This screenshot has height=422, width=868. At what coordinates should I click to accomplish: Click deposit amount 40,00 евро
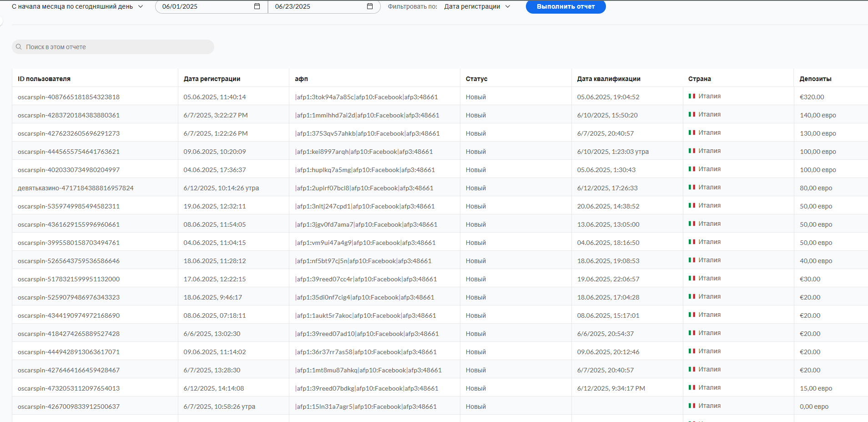pos(816,261)
